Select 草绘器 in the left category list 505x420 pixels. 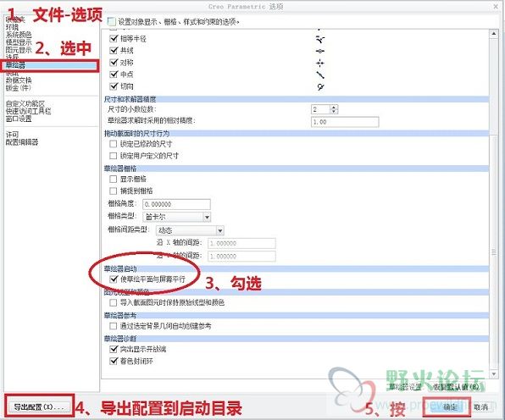tap(51, 65)
